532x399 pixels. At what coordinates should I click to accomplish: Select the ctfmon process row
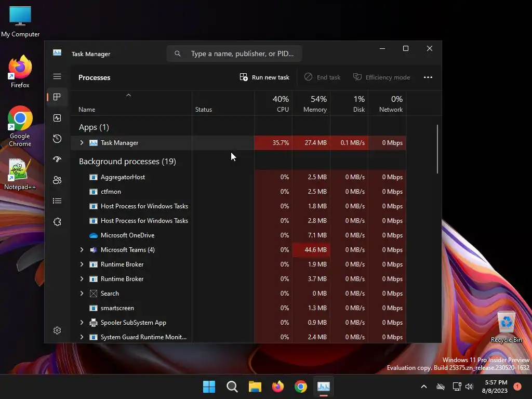point(238,192)
